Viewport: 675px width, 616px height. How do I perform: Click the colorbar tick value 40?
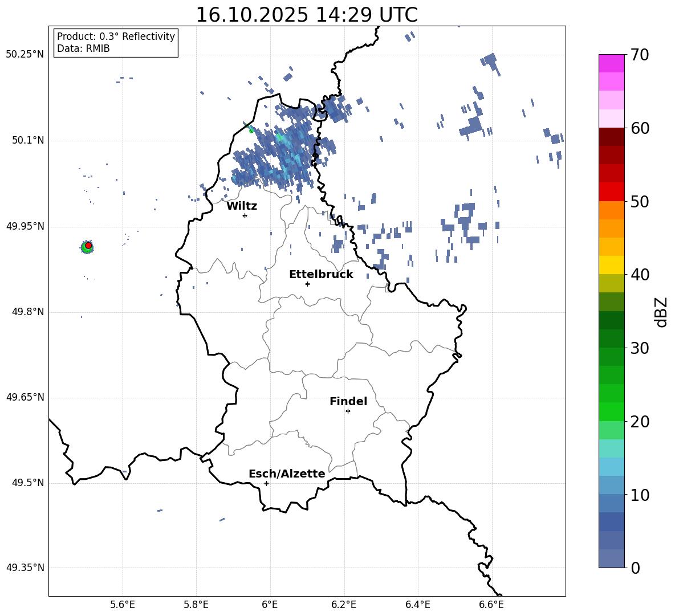pos(640,275)
